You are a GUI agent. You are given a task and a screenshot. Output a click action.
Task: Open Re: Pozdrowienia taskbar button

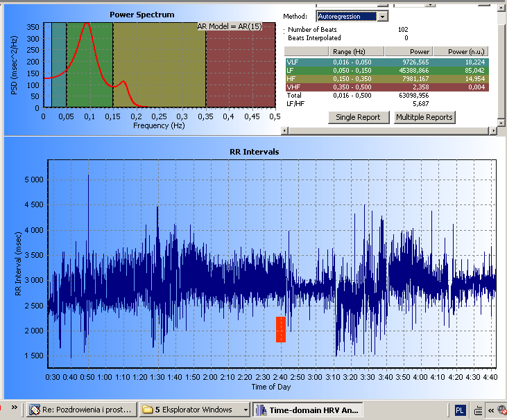[x=82, y=410]
